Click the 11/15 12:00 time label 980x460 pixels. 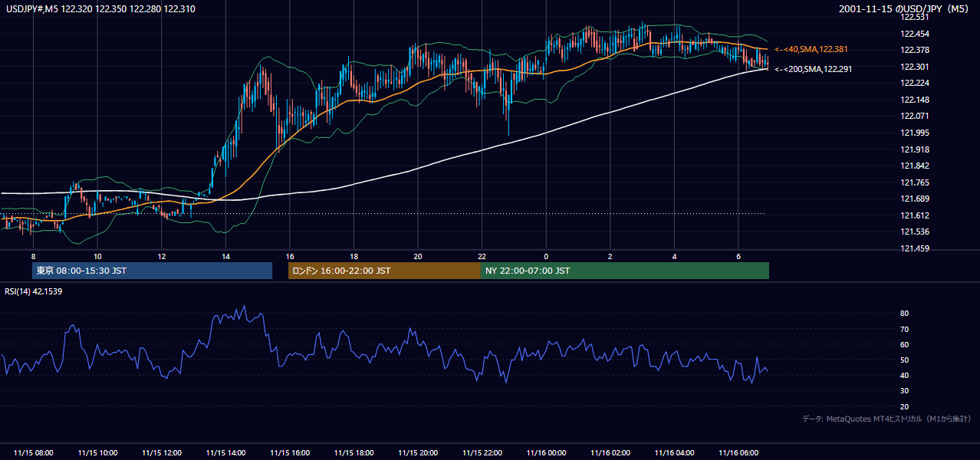pos(162,453)
